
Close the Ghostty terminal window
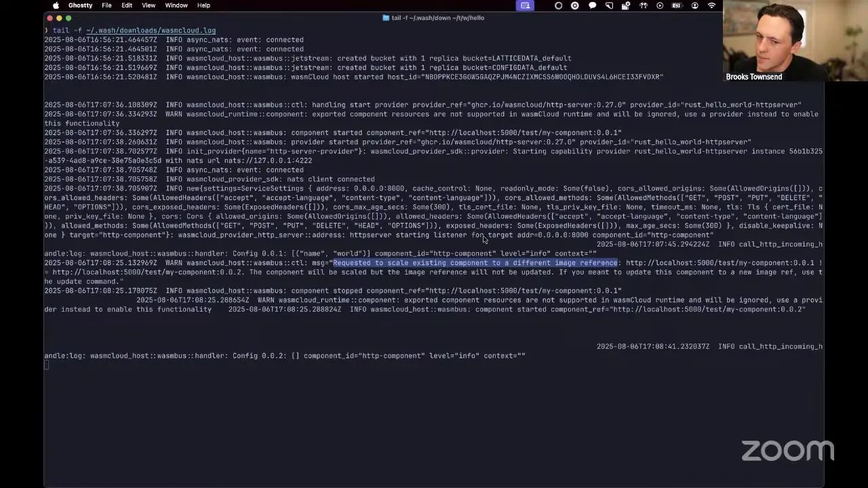(x=50, y=18)
